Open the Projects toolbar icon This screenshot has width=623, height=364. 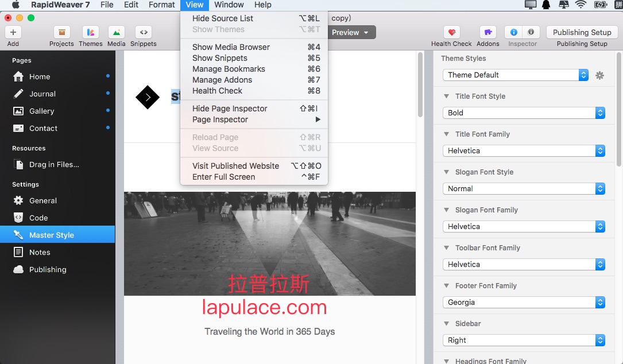[x=61, y=32]
